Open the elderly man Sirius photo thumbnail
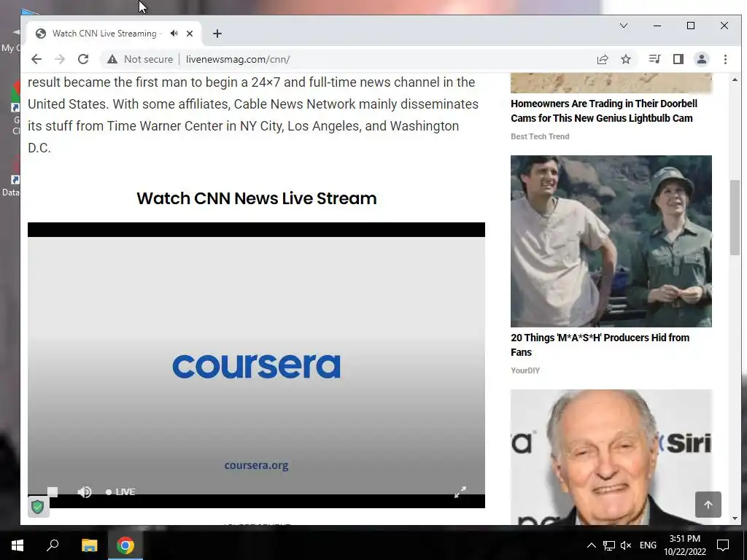The height and width of the screenshot is (560, 747). 611,457
